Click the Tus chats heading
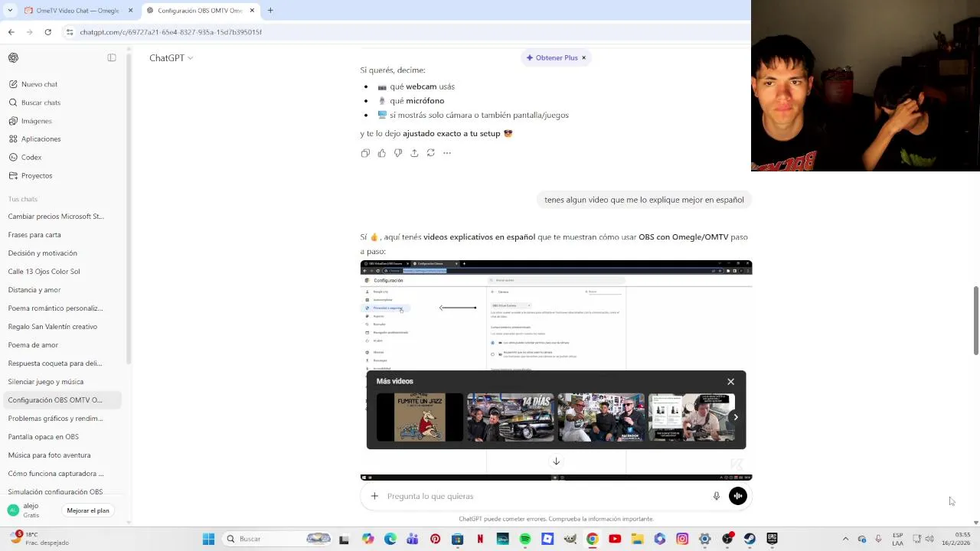Viewport: 980px width, 551px height. tap(23, 199)
